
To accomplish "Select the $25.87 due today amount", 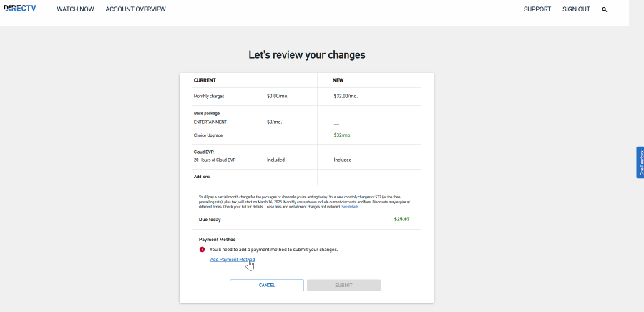I will point(401,219).
